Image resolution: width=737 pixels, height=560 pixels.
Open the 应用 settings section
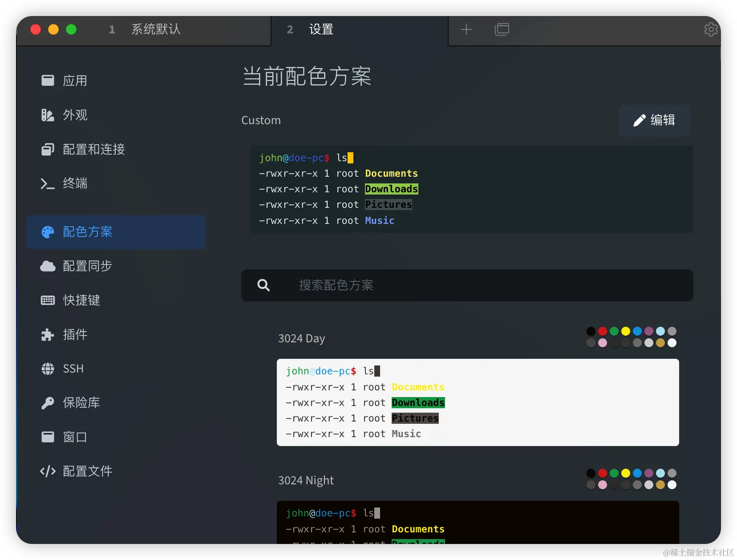point(116,81)
